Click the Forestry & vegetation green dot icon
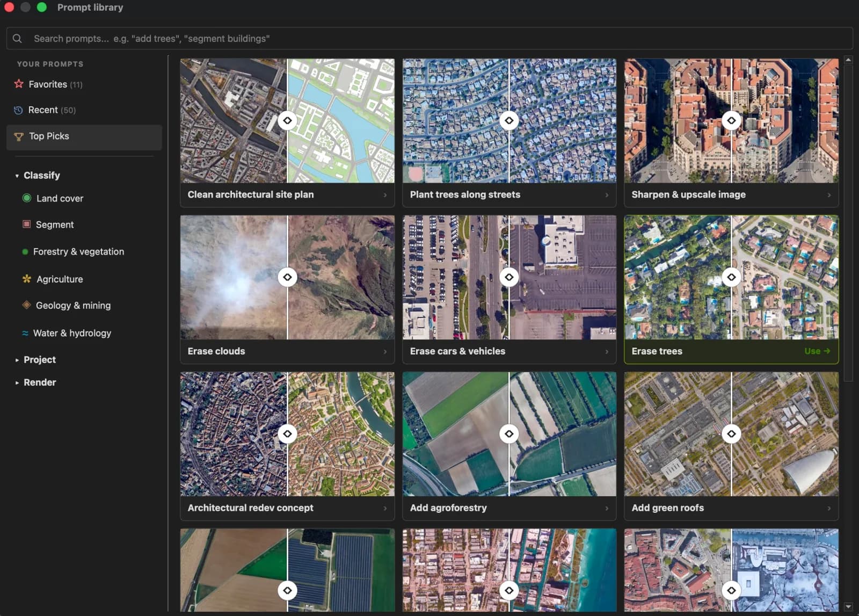The width and height of the screenshot is (859, 616). (25, 251)
